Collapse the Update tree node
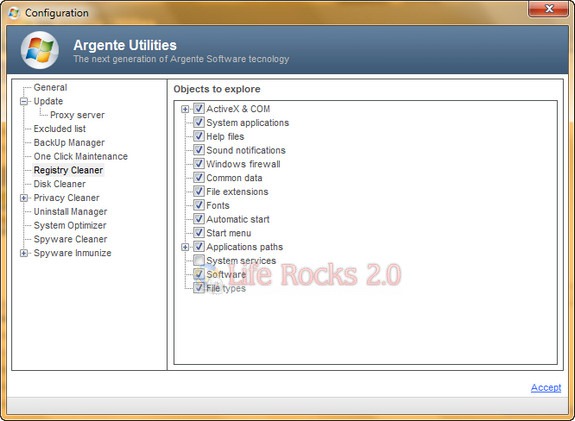This screenshot has height=421, width=575. coord(24,102)
